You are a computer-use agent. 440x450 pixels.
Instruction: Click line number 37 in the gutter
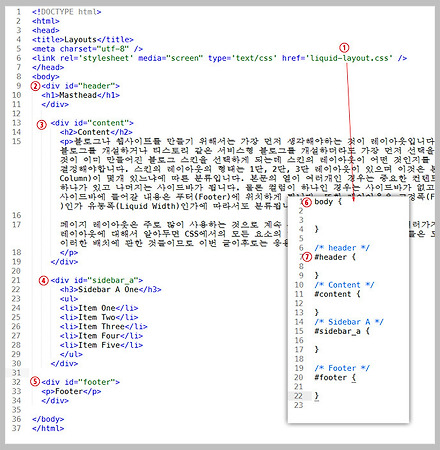[x=17, y=428]
